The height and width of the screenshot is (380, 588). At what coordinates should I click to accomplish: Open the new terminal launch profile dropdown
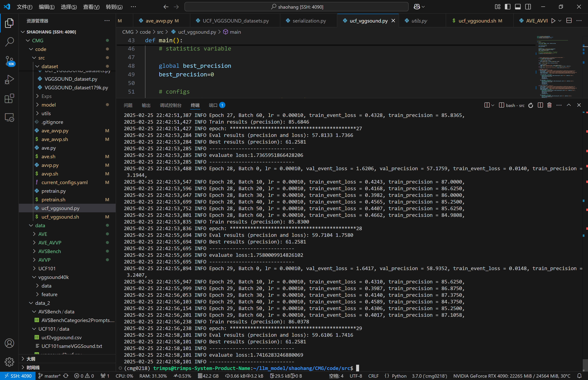pyautogui.click(x=493, y=105)
